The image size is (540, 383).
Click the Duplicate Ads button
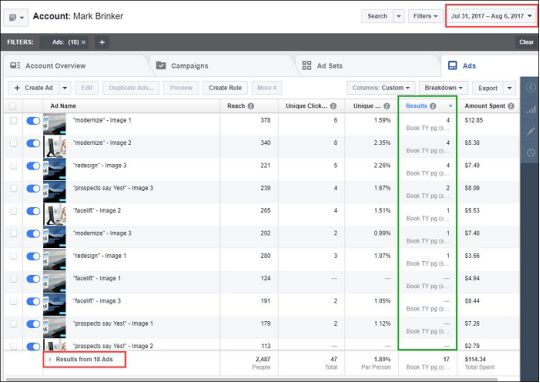click(x=131, y=88)
